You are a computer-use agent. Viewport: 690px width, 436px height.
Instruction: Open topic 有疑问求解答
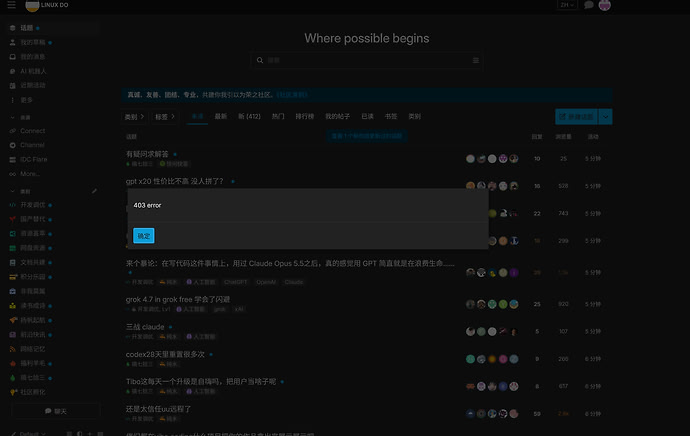point(147,154)
